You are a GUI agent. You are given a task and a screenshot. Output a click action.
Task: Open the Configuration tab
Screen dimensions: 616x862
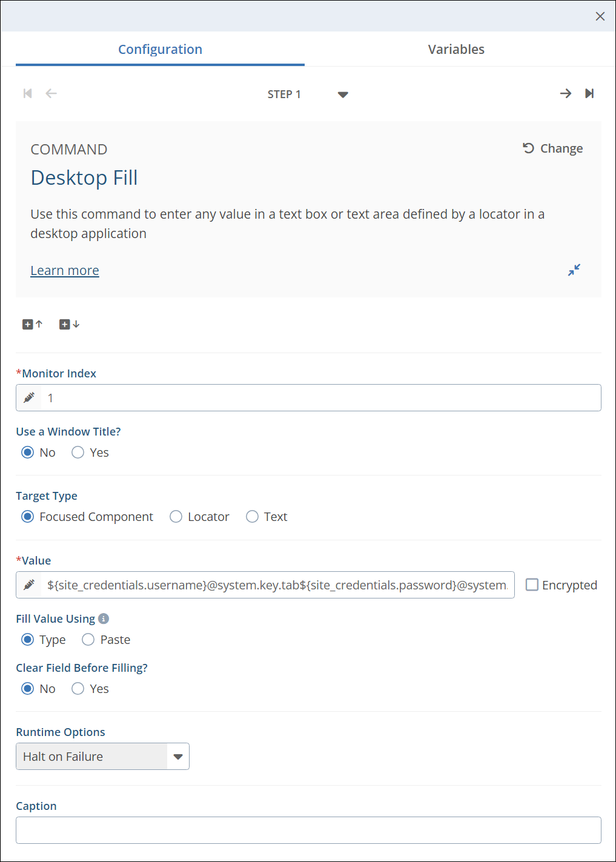[x=160, y=50]
